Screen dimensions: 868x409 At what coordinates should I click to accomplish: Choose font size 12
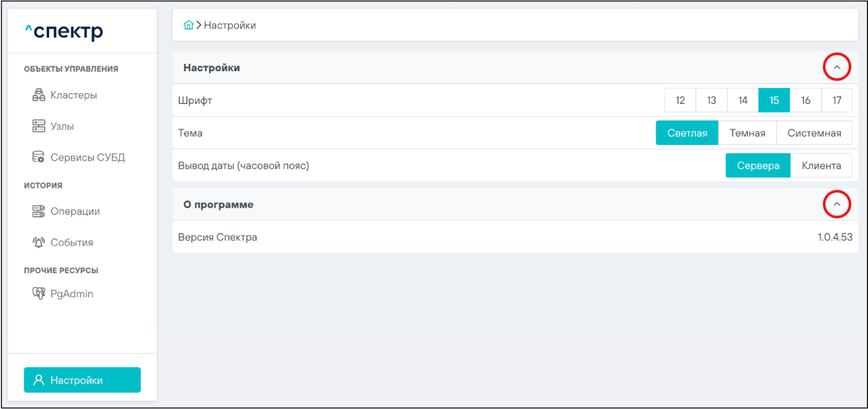pos(680,100)
